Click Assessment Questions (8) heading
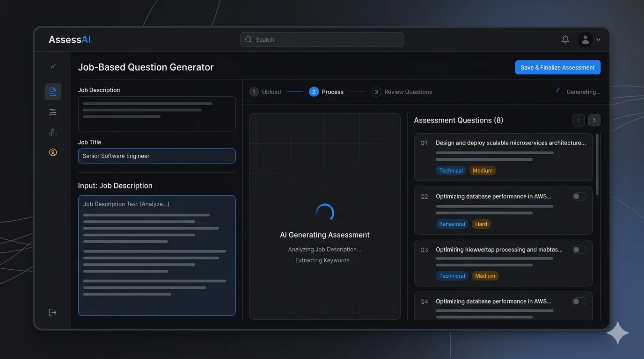The image size is (644, 359). click(459, 120)
